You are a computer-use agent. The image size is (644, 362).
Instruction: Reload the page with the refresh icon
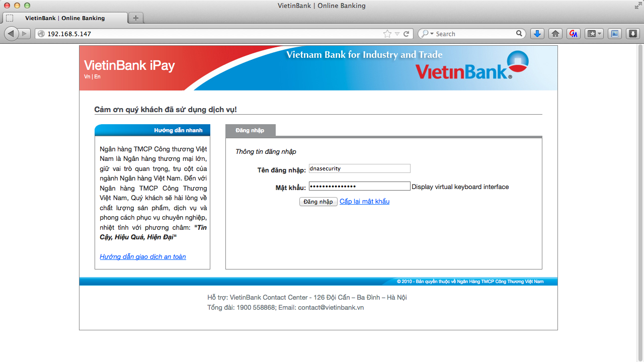[x=407, y=34]
